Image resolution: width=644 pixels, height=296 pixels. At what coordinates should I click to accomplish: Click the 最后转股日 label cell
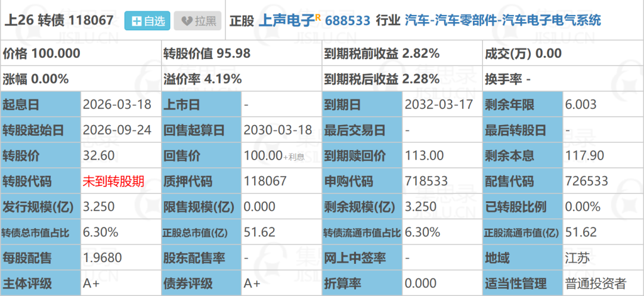[x=523, y=130]
